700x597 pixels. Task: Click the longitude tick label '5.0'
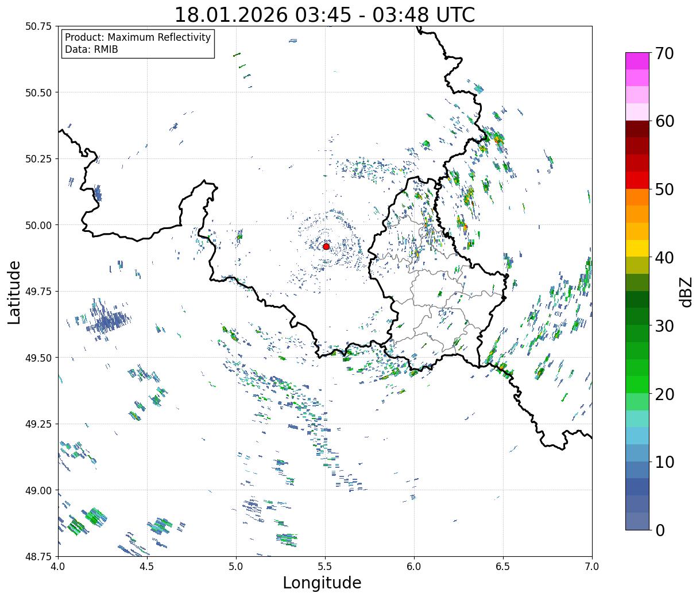pyautogui.click(x=236, y=567)
